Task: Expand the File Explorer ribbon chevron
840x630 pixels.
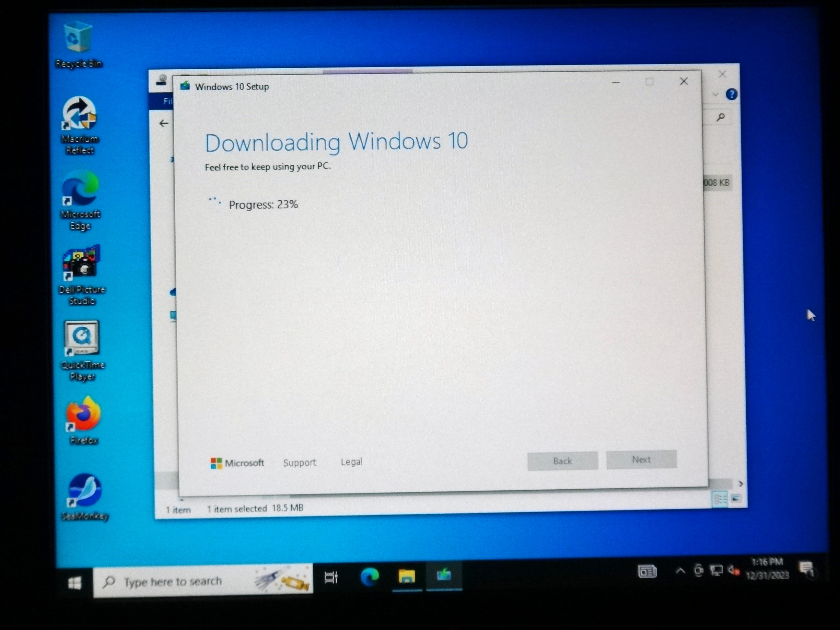Action: (x=716, y=94)
